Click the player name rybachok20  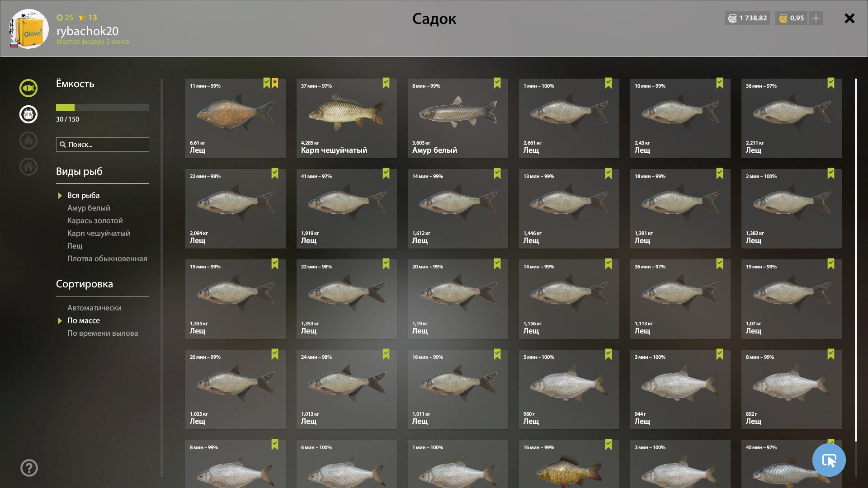(x=87, y=31)
